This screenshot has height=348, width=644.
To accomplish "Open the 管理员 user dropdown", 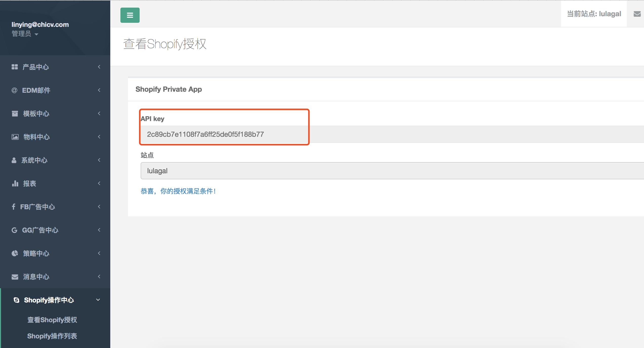I will point(25,34).
